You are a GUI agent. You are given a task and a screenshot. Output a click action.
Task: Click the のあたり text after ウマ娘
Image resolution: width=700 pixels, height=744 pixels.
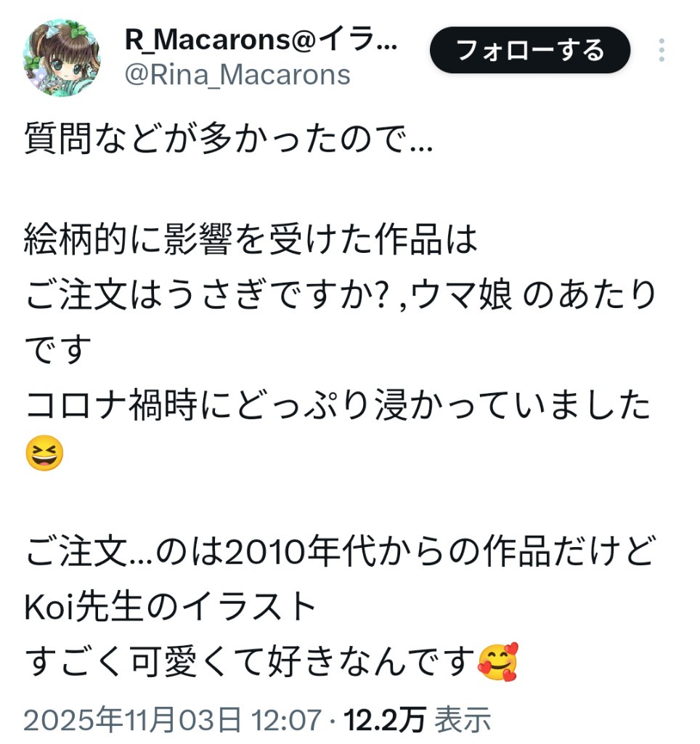590,295
